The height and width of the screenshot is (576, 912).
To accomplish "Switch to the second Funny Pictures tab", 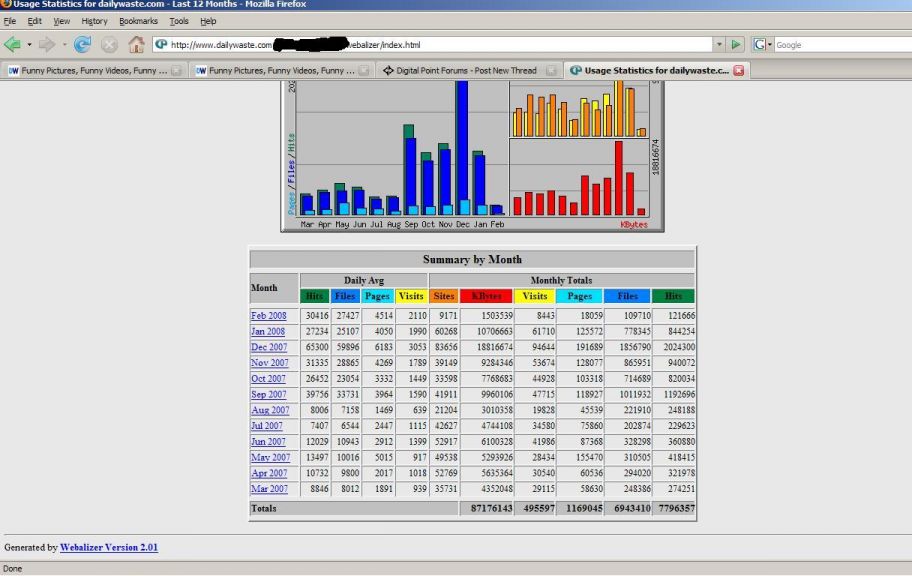I will (x=281, y=70).
